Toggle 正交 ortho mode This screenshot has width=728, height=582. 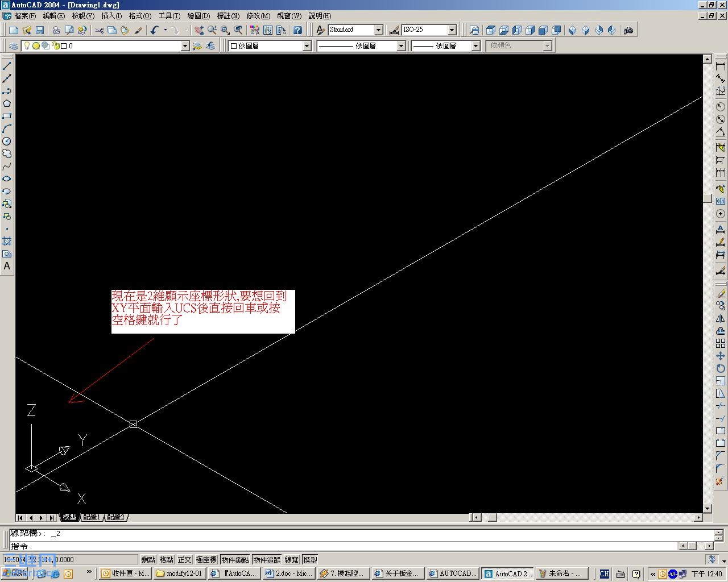pos(185,560)
